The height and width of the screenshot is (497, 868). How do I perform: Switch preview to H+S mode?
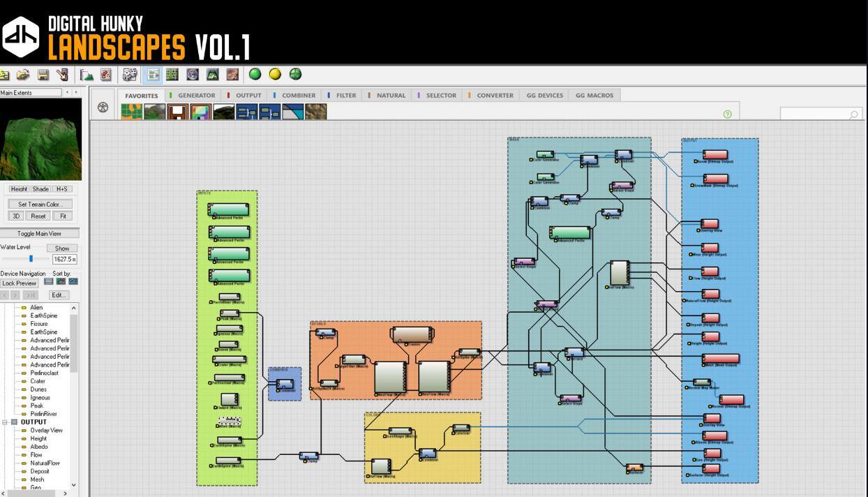62,189
